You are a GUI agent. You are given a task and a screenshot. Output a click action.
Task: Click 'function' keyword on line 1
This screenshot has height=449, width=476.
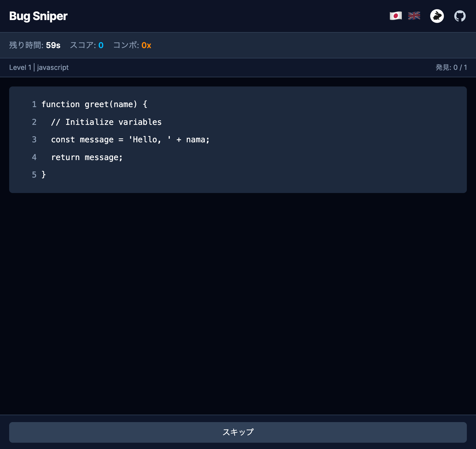click(x=61, y=104)
